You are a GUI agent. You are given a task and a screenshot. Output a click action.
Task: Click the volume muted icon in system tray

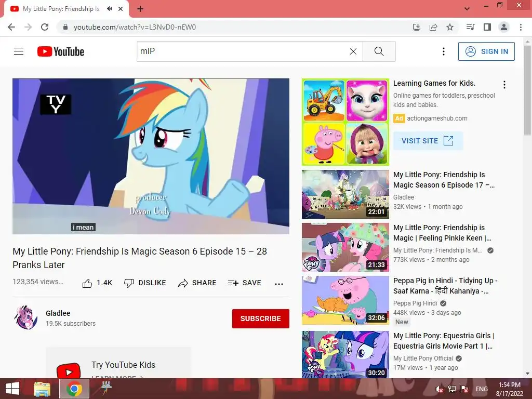click(440, 389)
